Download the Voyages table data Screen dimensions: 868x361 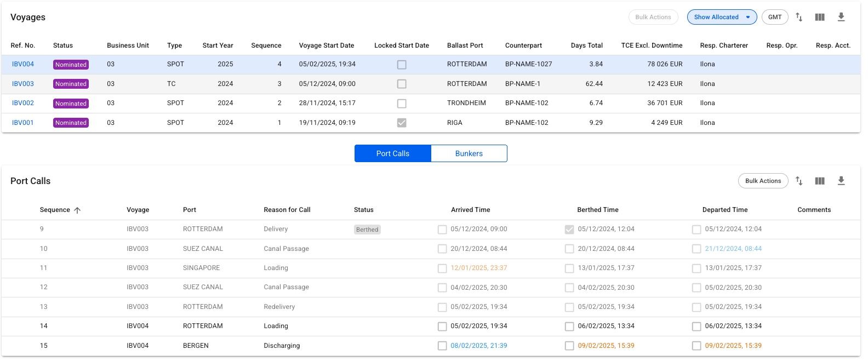coord(841,18)
